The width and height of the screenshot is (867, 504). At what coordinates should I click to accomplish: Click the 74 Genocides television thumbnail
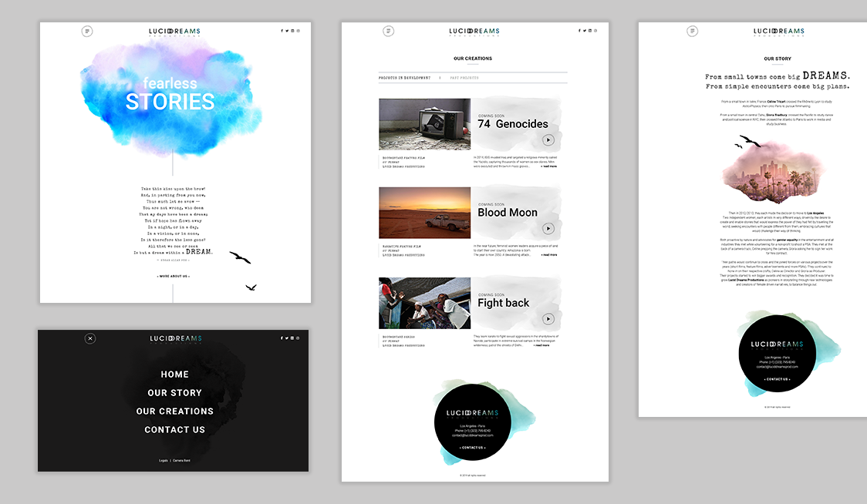pyautogui.click(x=424, y=124)
